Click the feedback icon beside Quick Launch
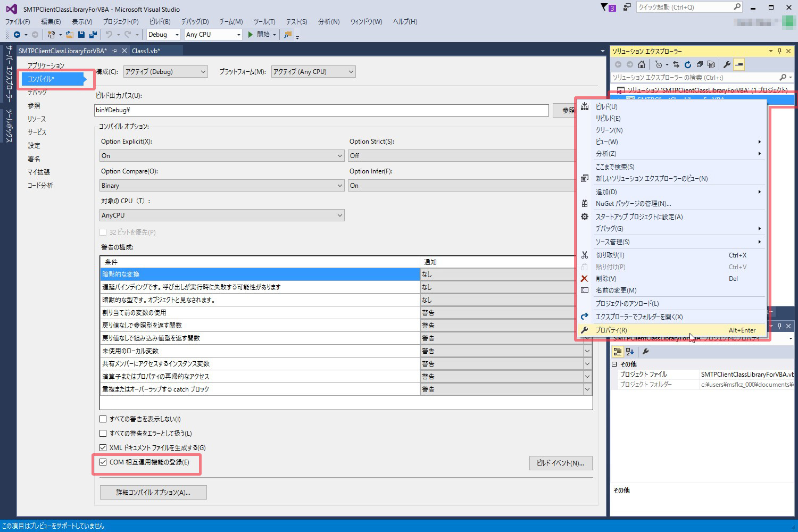The width and height of the screenshot is (798, 532). pos(627,7)
